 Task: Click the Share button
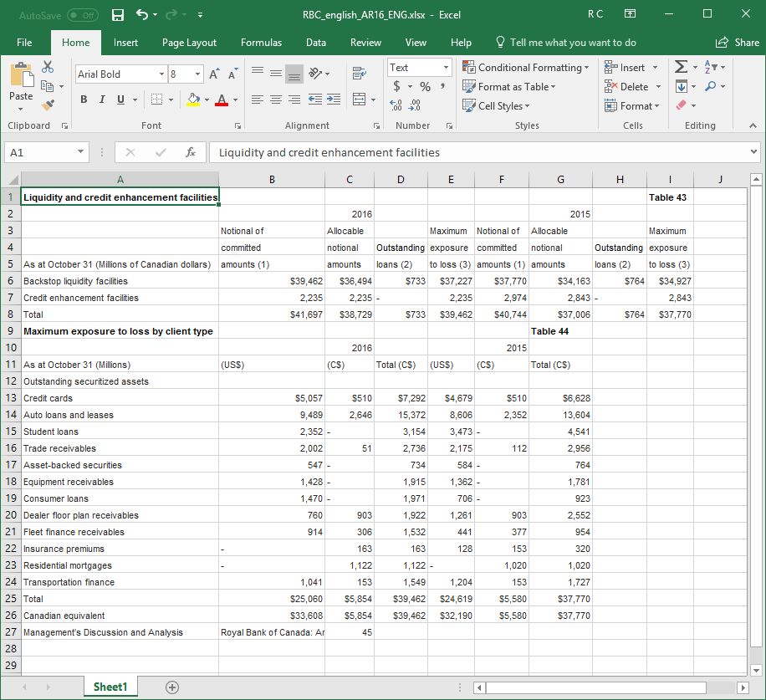coord(738,42)
